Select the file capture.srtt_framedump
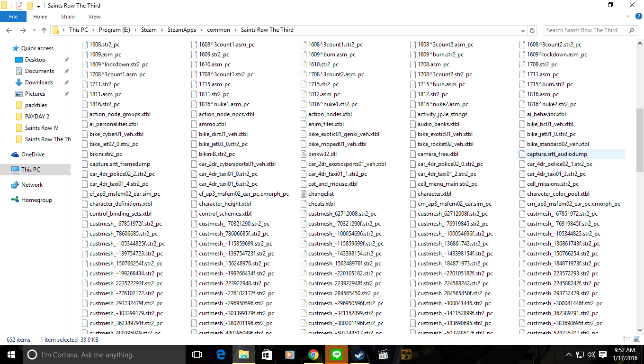 tap(120, 164)
